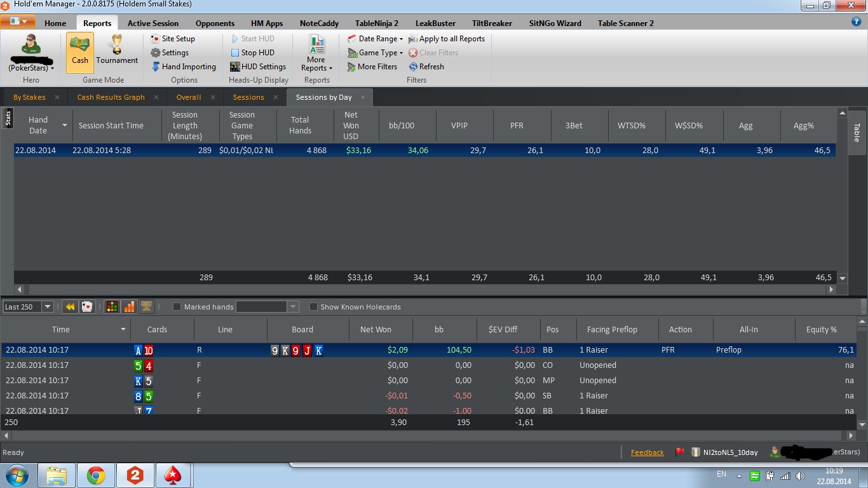Open Opponents ribbon tab
This screenshot has width=868, height=488.
(x=215, y=24)
